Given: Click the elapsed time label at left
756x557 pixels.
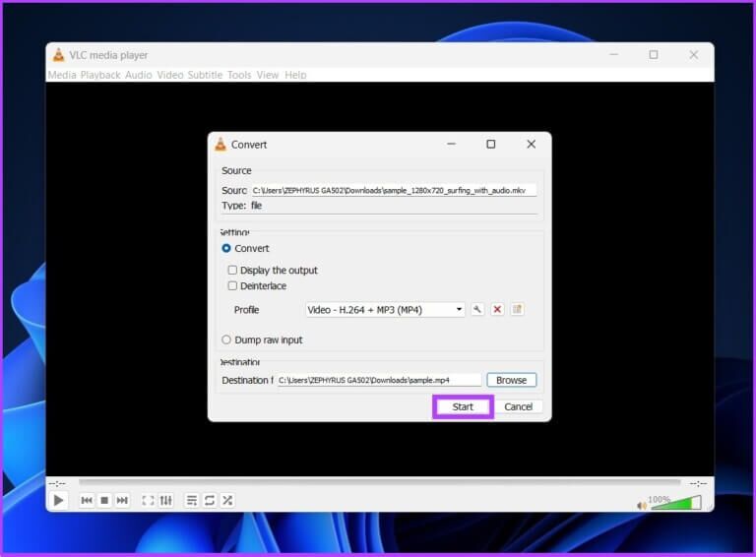Looking at the screenshot, I should pos(57,483).
